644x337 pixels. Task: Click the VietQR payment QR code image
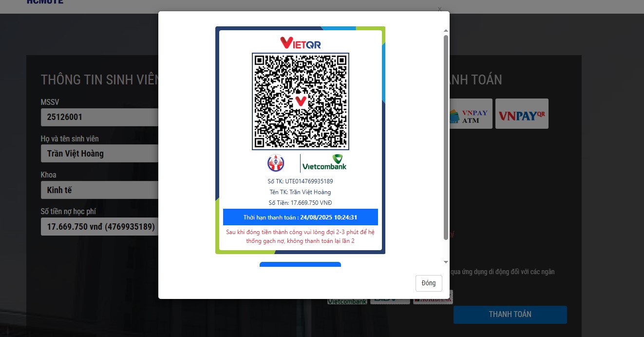(x=301, y=101)
